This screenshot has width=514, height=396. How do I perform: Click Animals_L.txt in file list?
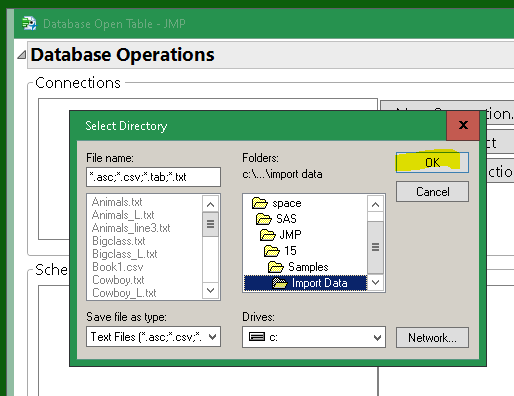pos(123,215)
